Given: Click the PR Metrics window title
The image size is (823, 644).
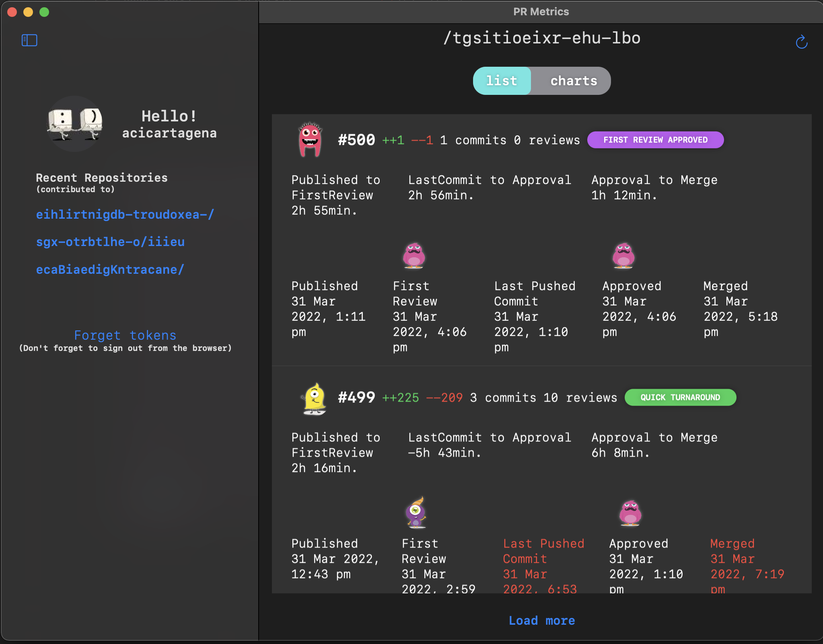Looking at the screenshot, I should [541, 12].
